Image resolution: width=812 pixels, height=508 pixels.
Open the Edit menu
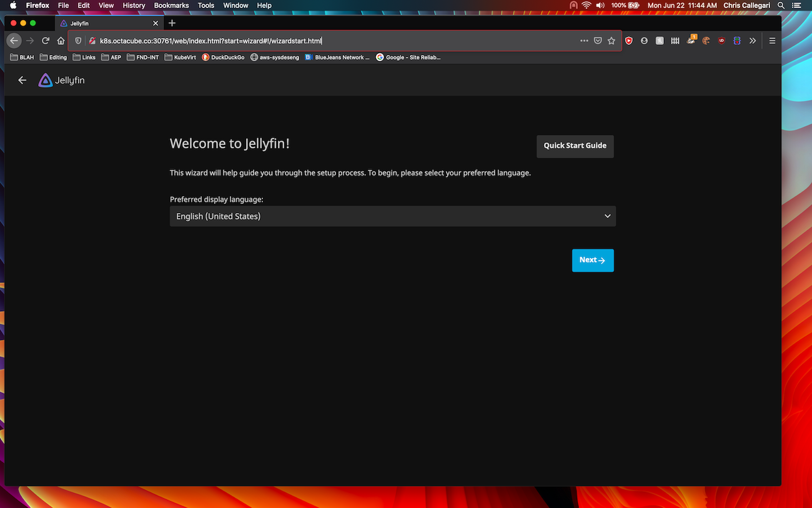(x=84, y=5)
